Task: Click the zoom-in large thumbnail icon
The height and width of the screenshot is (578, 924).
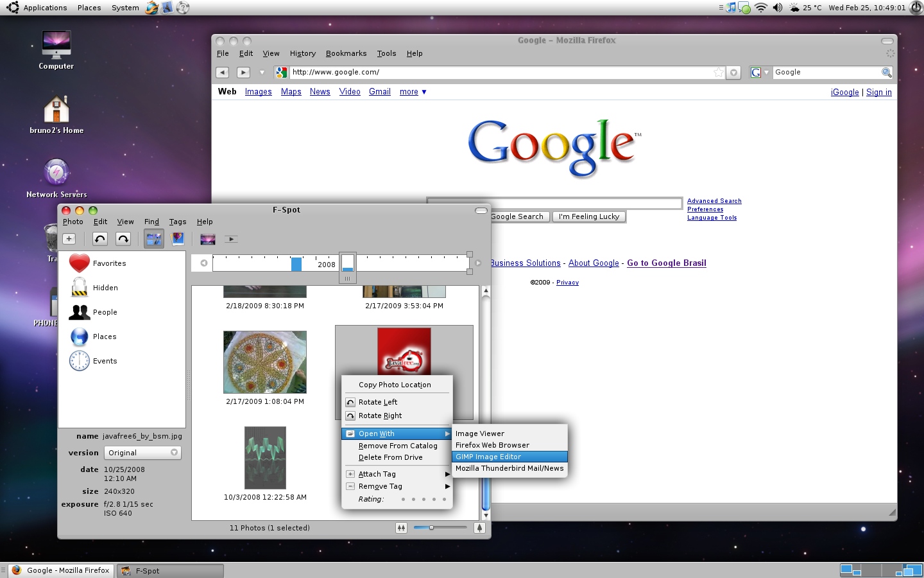Action: point(479,528)
